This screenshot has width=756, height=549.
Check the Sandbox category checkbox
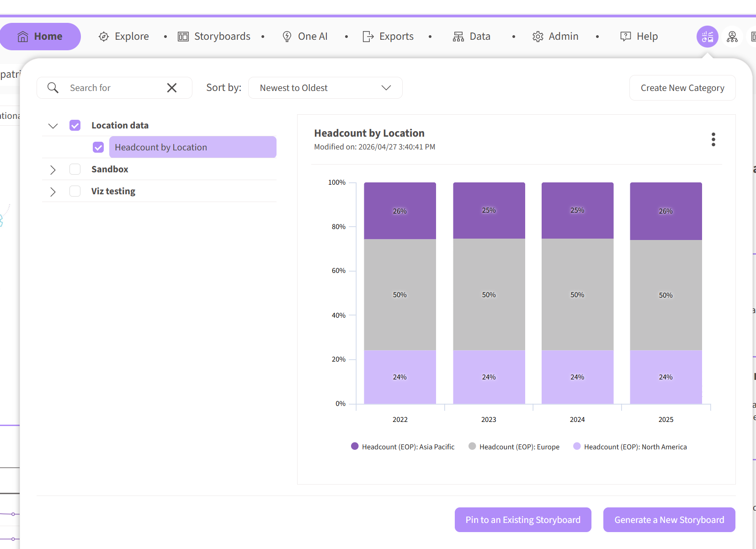coord(75,169)
